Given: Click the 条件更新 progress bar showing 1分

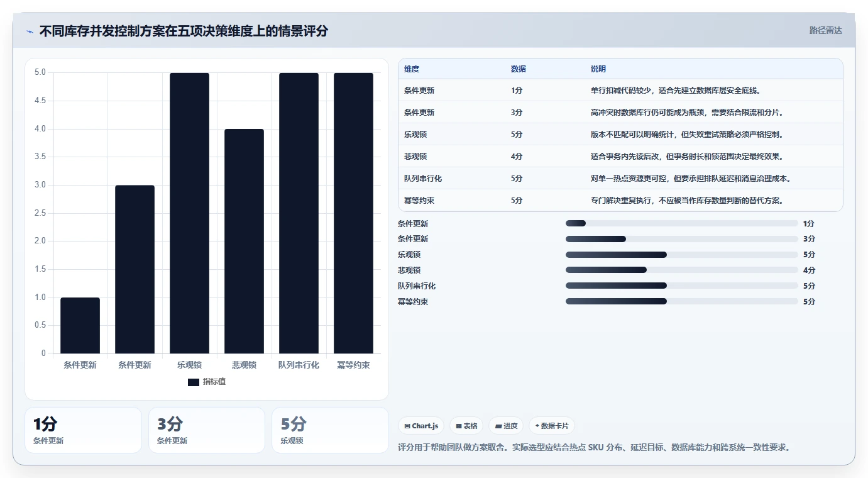Looking at the screenshot, I should pyautogui.click(x=682, y=223).
